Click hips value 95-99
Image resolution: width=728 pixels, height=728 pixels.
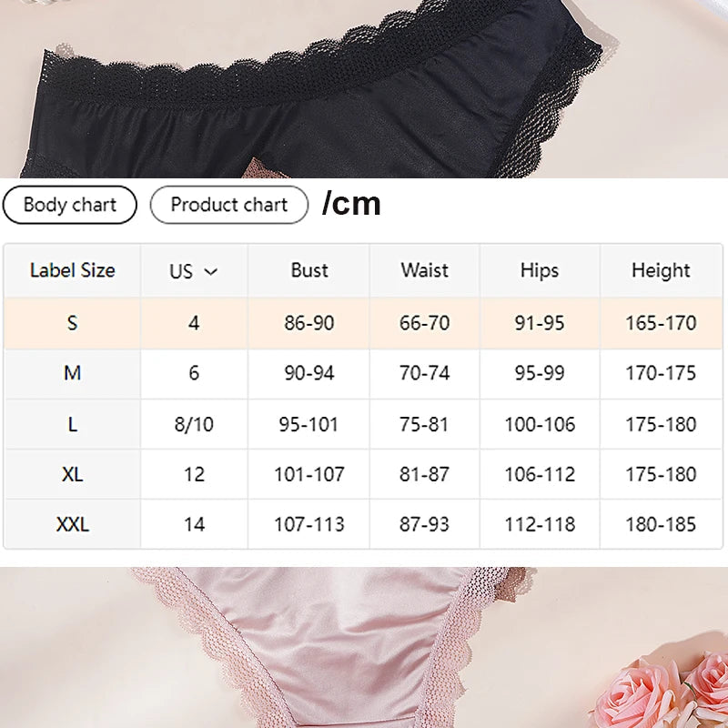(540, 373)
